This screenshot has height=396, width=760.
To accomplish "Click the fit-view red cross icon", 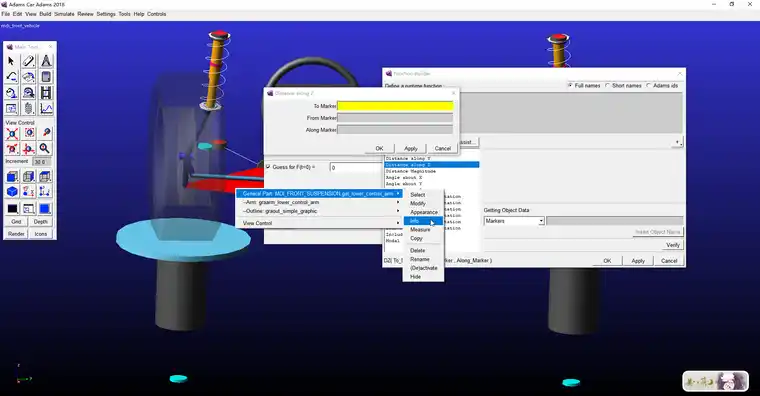I will (12, 133).
